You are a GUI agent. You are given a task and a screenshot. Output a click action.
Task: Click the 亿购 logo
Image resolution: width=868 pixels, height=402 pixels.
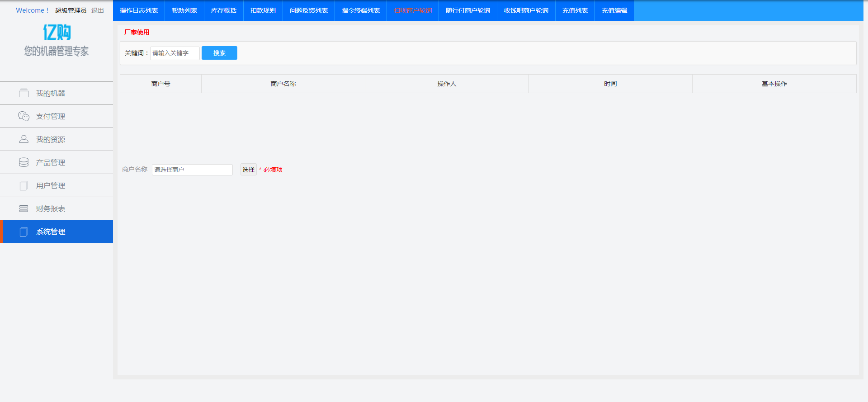click(x=57, y=33)
